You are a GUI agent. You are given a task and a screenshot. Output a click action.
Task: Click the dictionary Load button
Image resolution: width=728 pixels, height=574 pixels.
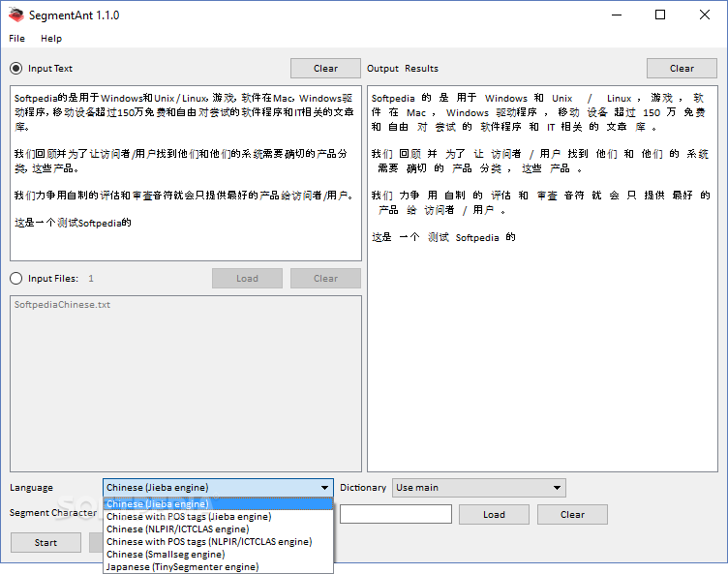[x=494, y=515]
